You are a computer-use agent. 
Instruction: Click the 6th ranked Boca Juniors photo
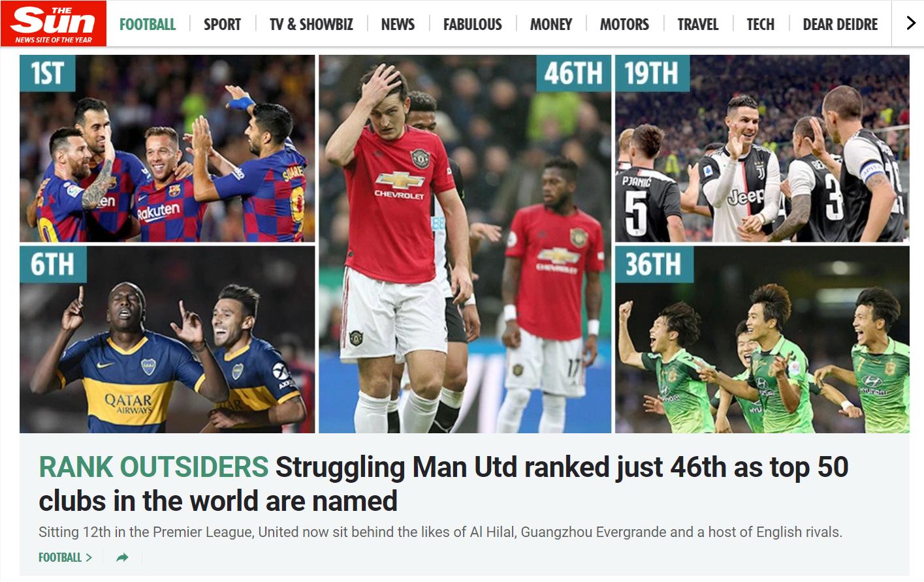click(x=167, y=339)
